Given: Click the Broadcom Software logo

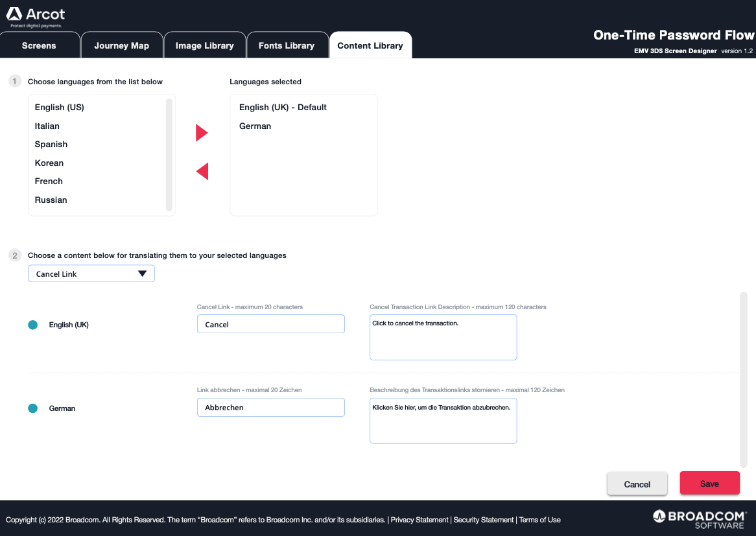Looking at the screenshot, I should (x=699, y=519).
